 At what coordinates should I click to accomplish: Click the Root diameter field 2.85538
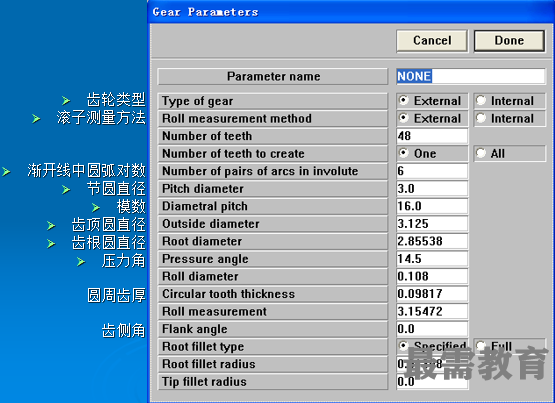(x=432, y=241)
